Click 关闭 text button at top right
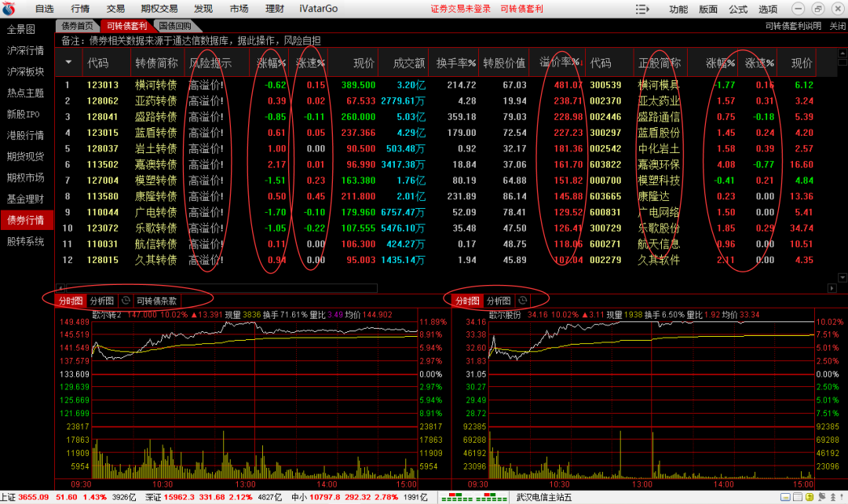 click(837, 26)
